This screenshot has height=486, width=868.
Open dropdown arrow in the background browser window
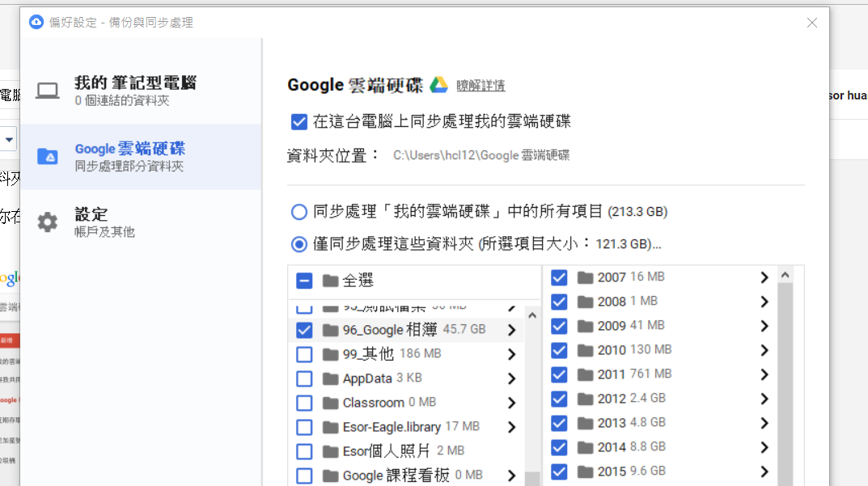pyautogui.click(x=9, y=139)
